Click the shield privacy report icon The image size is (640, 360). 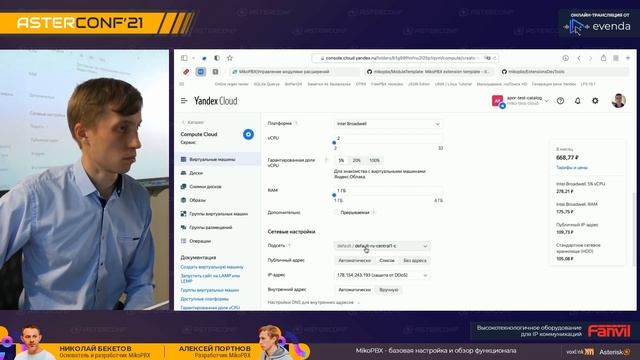coord(217,58)
